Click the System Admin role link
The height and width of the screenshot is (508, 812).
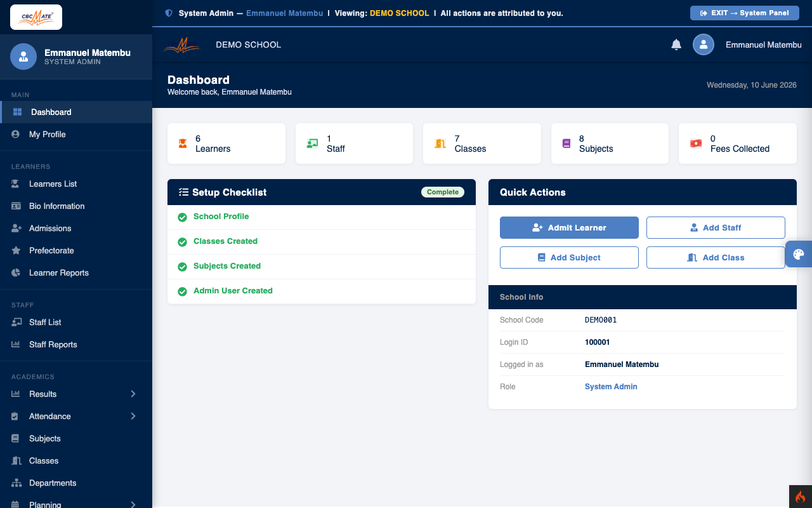coord(611,387)
